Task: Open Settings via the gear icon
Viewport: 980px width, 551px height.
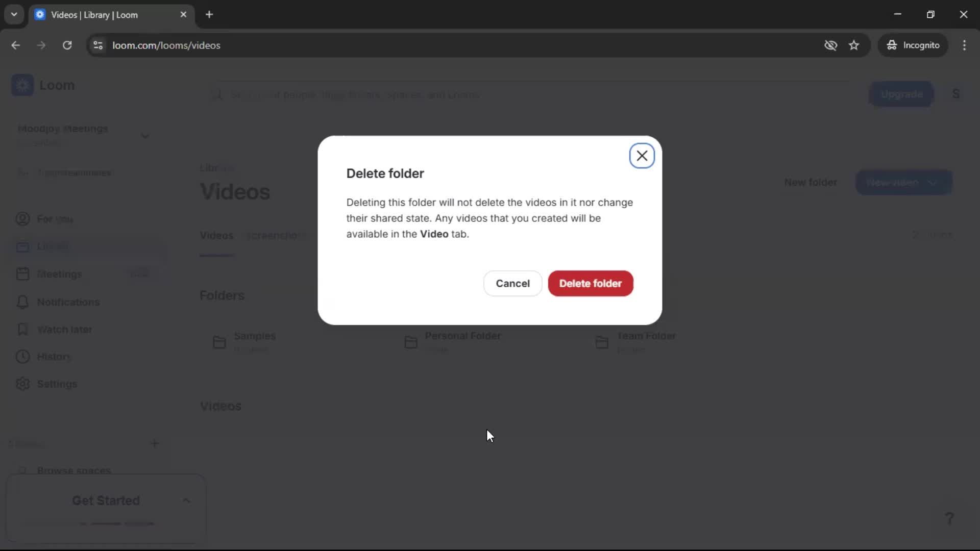Action: (22, 384)
